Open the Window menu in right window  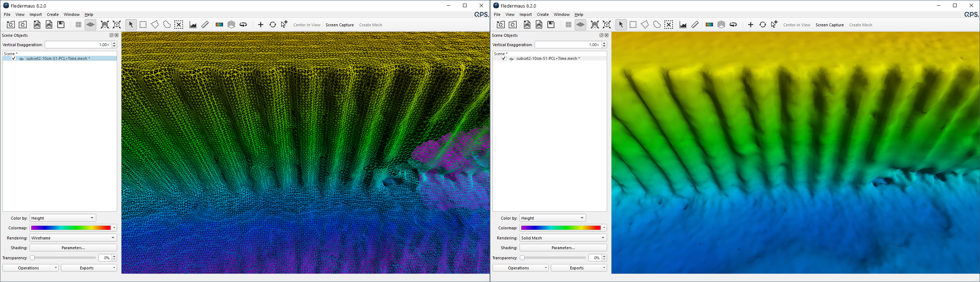click(x=562, y=14)
